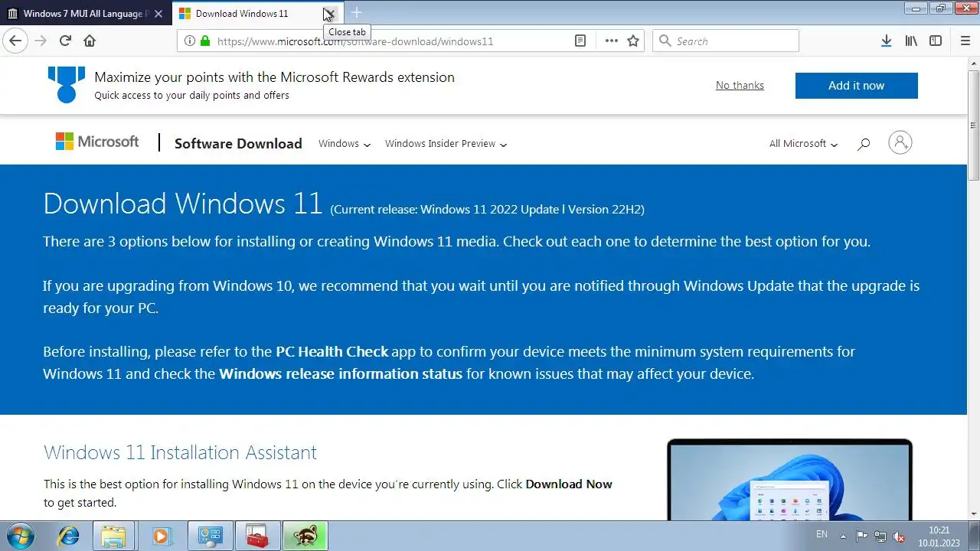
Task: Click the network tray icon
Action: 880,536
